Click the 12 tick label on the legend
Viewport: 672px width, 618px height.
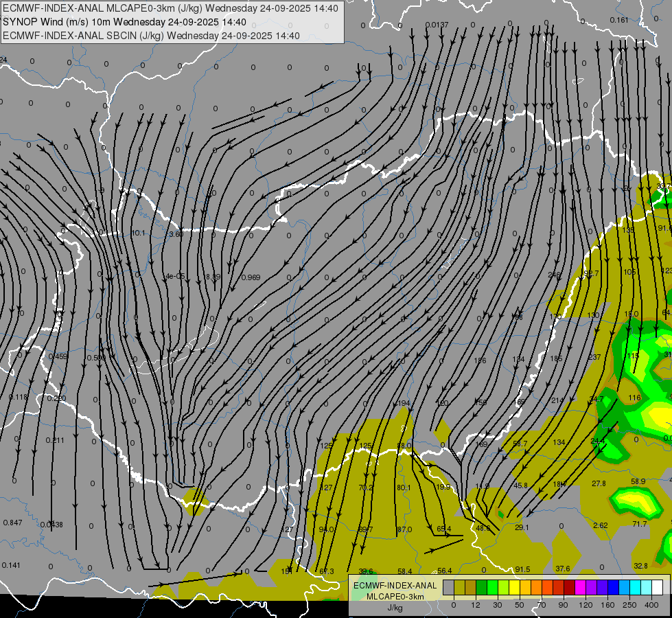click(x=476, y=605)
